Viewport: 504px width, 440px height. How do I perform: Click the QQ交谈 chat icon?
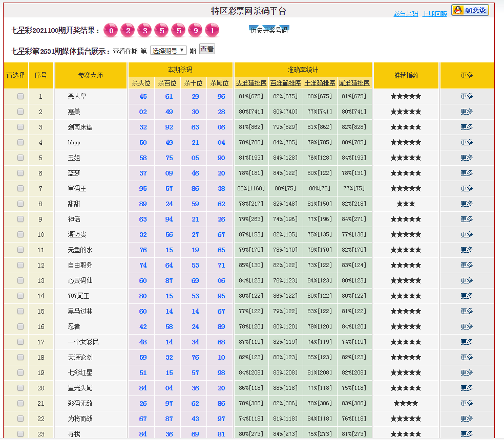pyautogui.click(x=470, y=10)
